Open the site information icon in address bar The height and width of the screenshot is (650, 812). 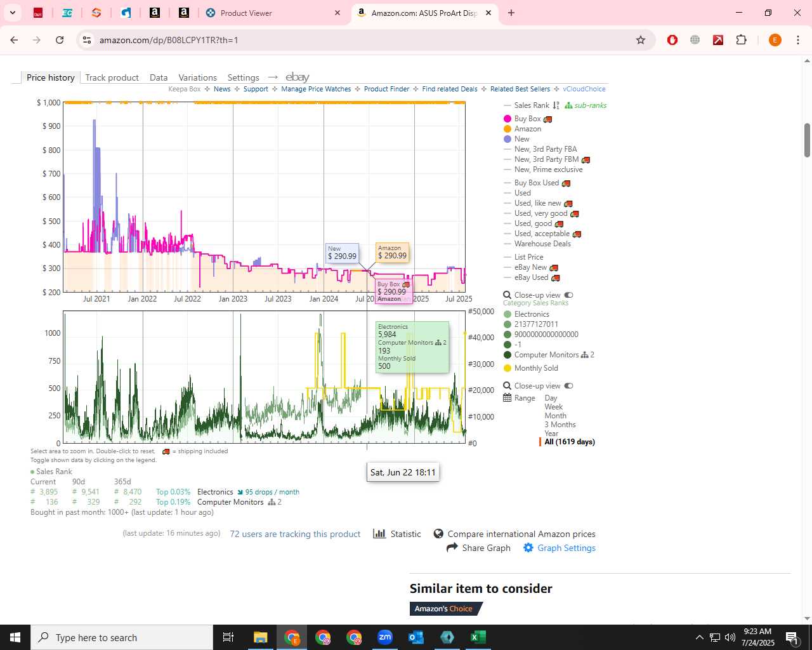point(86,40)
